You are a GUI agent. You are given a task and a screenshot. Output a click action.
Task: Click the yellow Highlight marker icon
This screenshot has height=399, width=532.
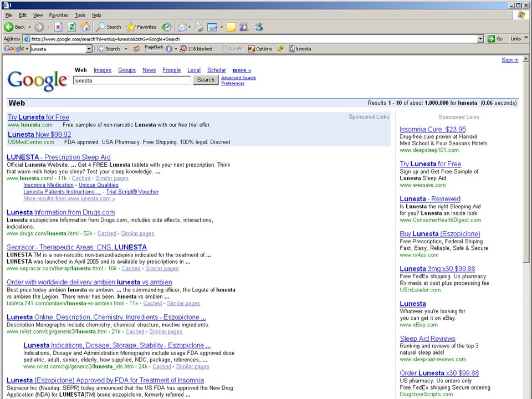[x=280, y=49]
